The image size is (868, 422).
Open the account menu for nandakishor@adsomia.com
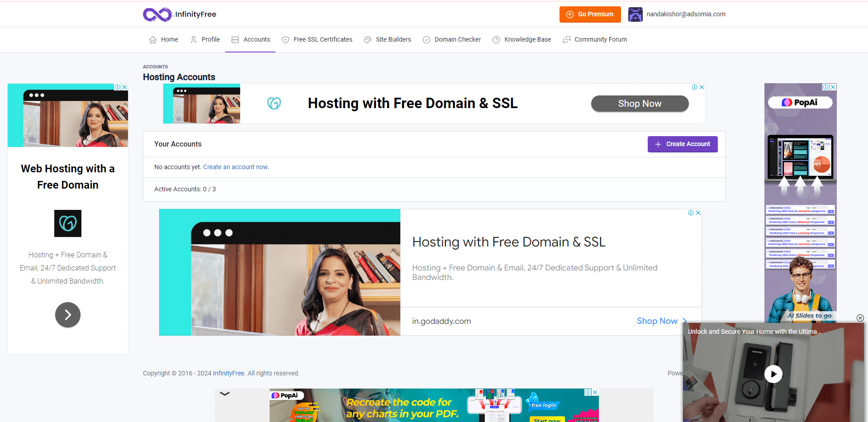pyautogui.click(x=685, y=14)
